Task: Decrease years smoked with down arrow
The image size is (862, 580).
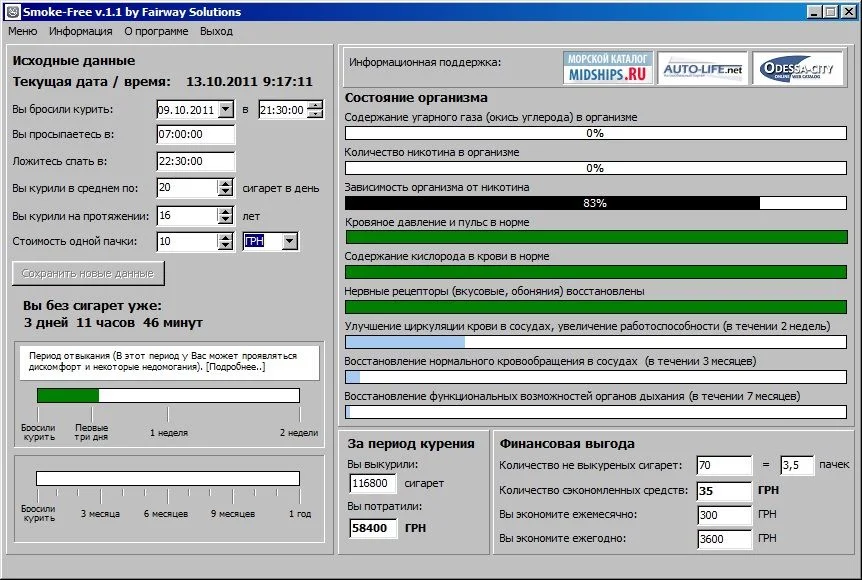Action: click(x=225, y=220)
